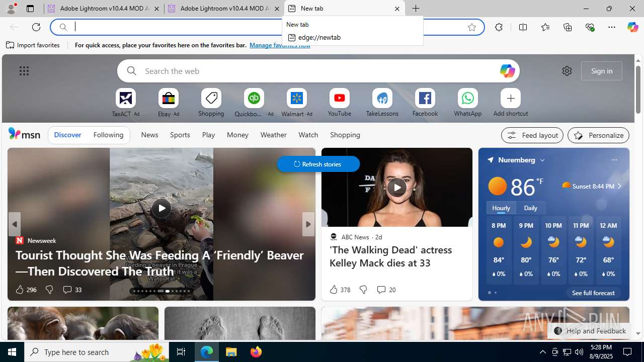The width and height of the screenshot is (644, 362).
Task: Show hidden system tray icons
Action: click(x=542, y=352)
